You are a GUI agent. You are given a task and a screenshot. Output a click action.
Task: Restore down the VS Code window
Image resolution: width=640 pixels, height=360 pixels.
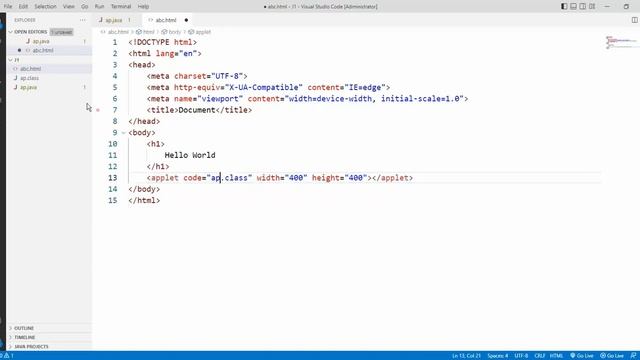pyautogui.click(x=626, y=7)
